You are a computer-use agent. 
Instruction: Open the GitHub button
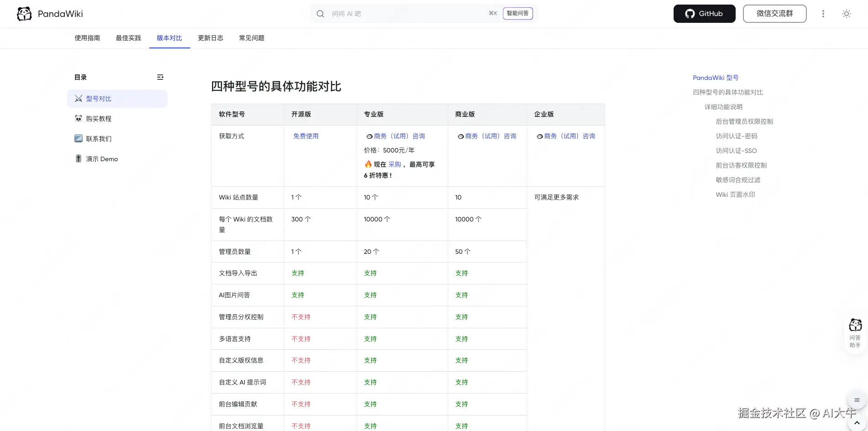tap(705, 14)
